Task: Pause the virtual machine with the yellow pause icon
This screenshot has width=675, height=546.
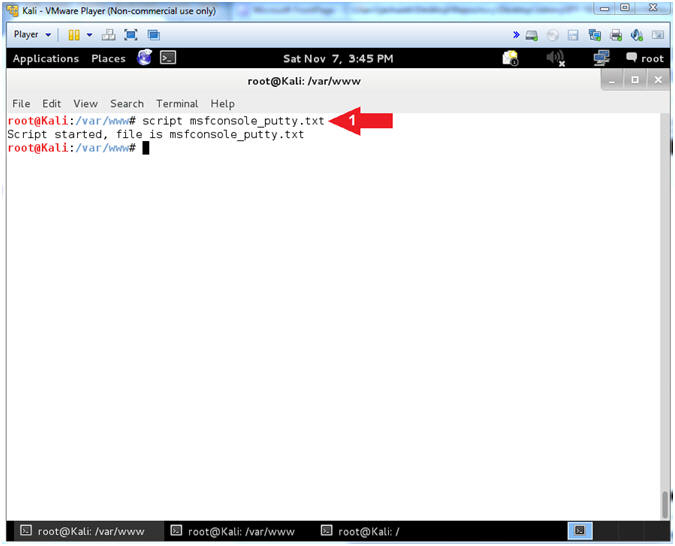Action: 74,35
